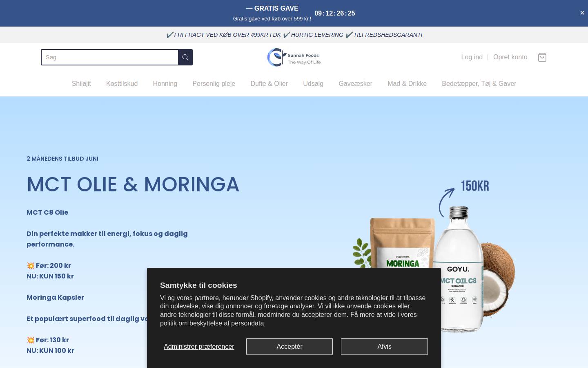The width and height of the screenshot is (588, 368).
Task: Click the 'NU: KUN 100 kr' price
Action: coord(50,350)
